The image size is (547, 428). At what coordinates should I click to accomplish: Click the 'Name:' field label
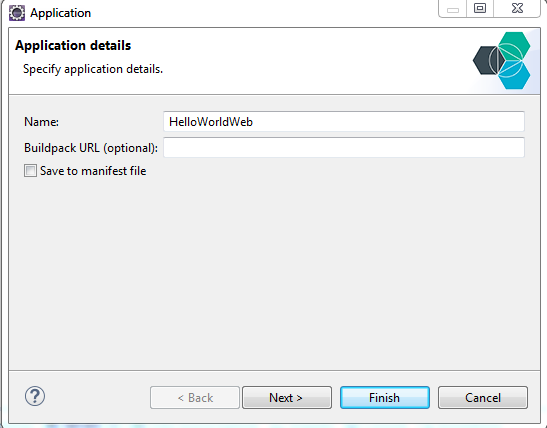click(x=42, y=122)
